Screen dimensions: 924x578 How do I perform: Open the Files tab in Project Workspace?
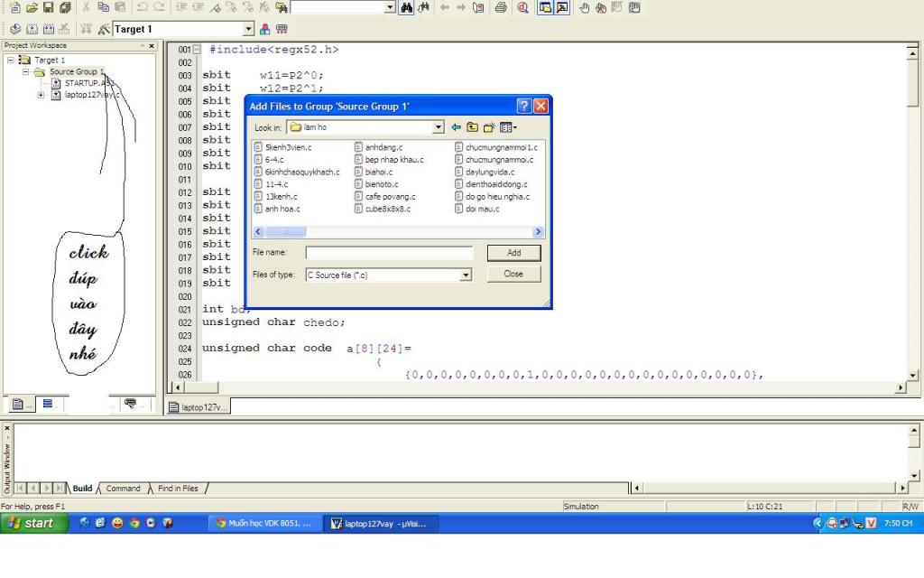click(x=22, y=404)
